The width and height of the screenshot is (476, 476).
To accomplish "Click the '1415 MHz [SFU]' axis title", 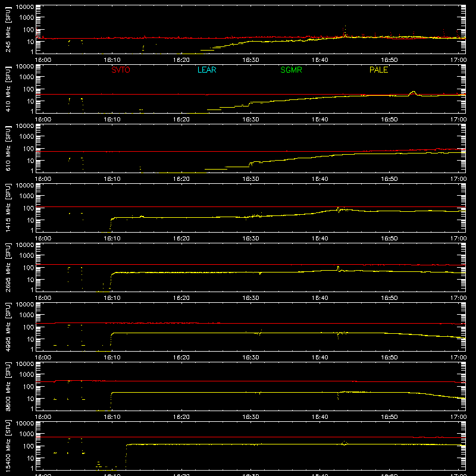I will (8, 208).
